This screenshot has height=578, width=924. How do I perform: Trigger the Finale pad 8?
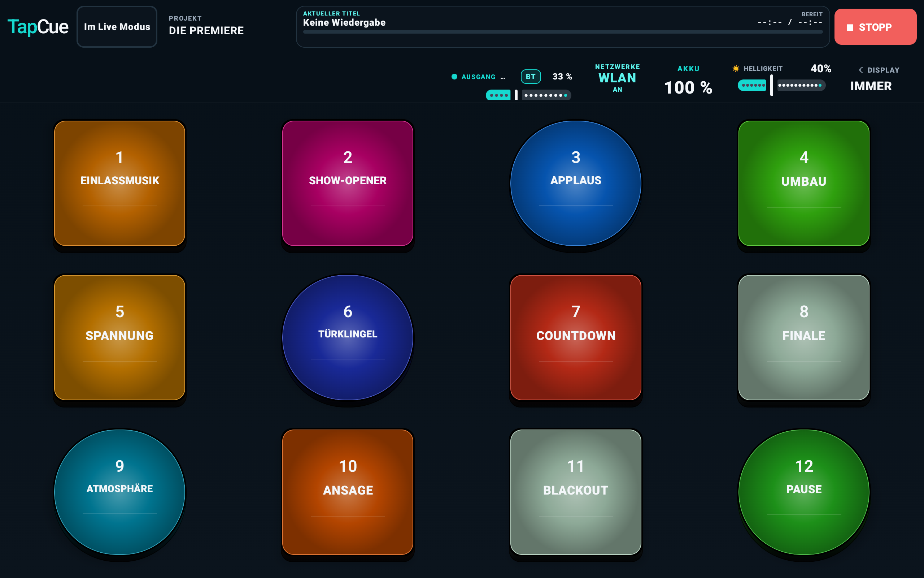tap(804, 337)
